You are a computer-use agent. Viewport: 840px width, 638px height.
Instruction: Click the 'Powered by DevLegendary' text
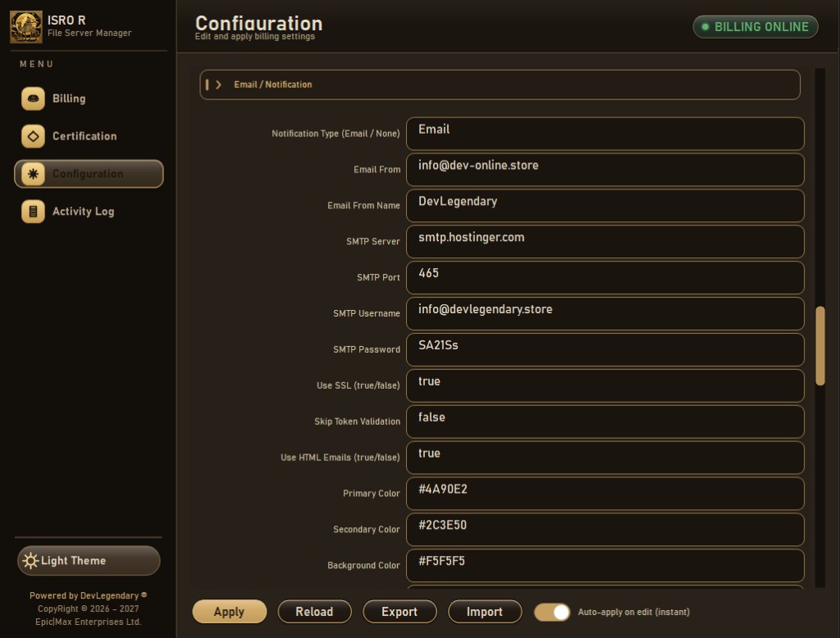(88, 595)
